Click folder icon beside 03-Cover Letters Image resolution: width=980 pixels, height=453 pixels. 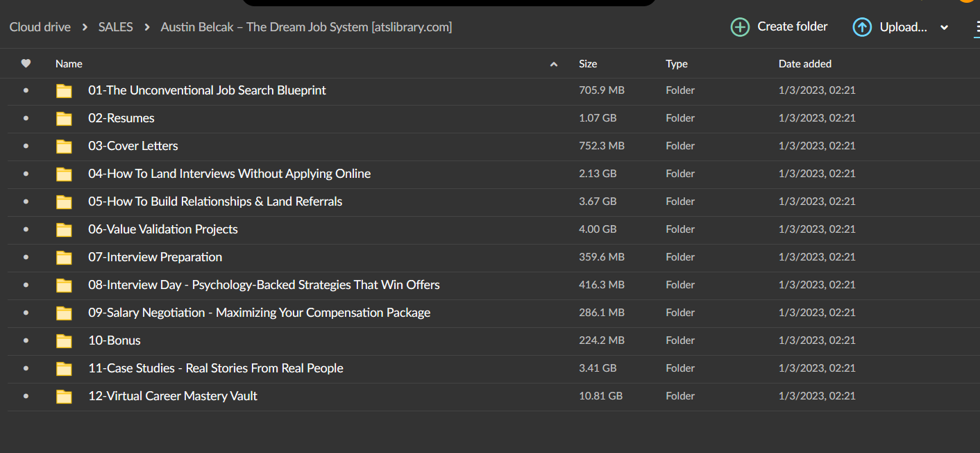[x=64, y=146]
